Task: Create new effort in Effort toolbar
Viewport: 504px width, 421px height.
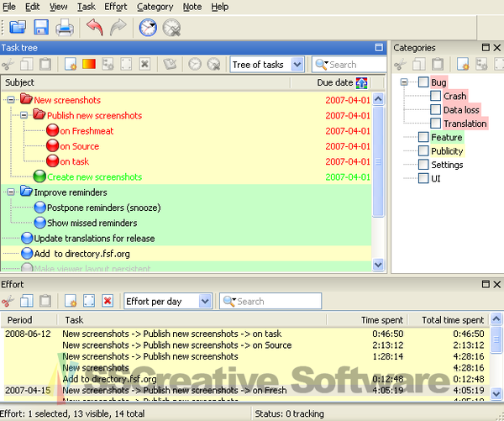Action: click(x=70, y=302)
